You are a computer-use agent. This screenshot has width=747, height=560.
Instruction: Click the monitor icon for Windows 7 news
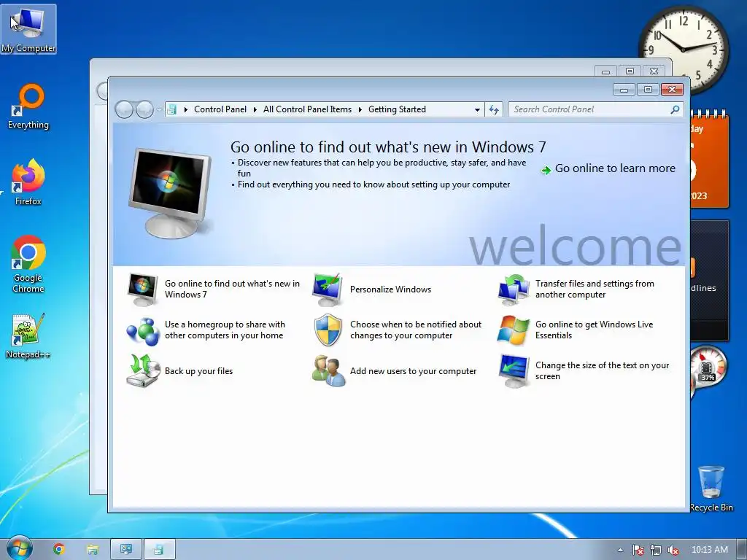(x=142, y=289)
